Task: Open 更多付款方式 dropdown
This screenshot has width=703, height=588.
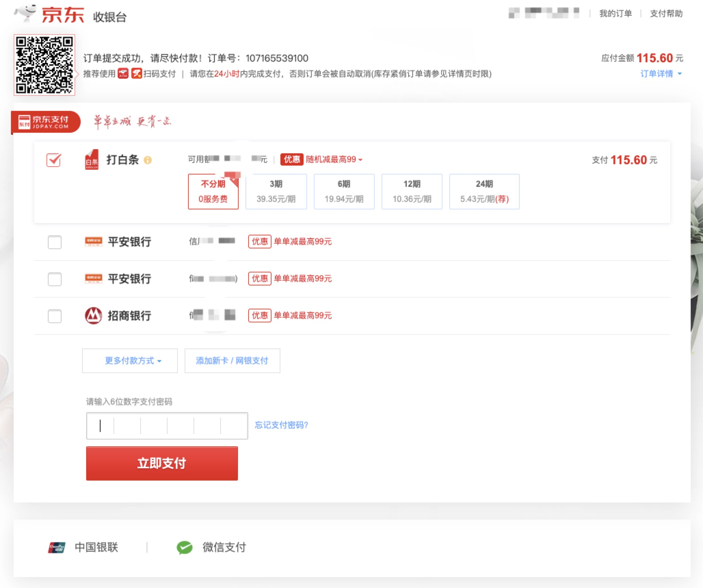Action: (130, 361)
